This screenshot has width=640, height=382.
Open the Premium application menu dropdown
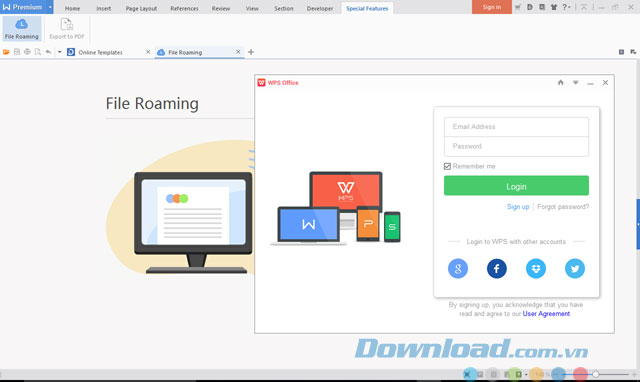50,7
